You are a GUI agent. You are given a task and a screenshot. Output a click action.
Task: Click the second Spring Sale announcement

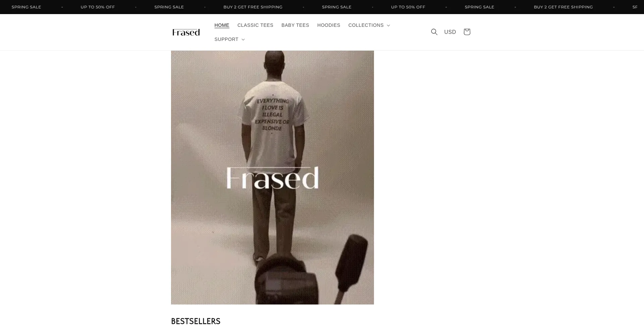click(x=169, y=7)
